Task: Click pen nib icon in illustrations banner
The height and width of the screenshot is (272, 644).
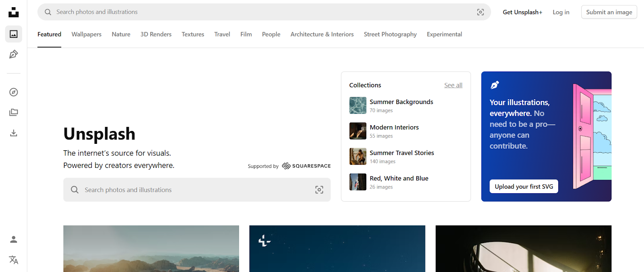Action: [x=495, y=85]
